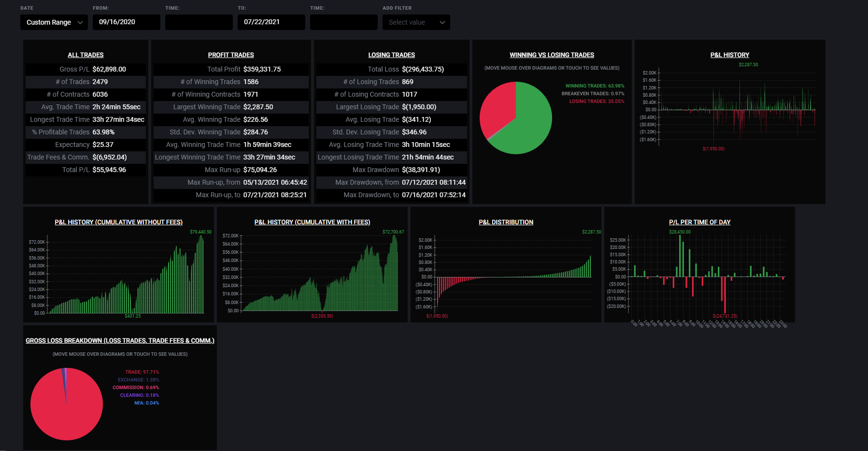Click the P&L History chart title

click(x=730, y=55)
